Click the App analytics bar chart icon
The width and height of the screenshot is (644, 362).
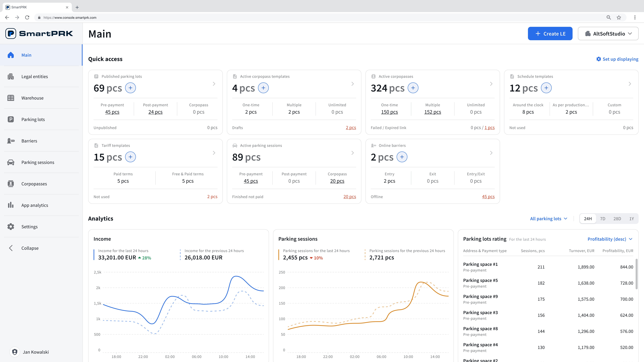point(11,205)
